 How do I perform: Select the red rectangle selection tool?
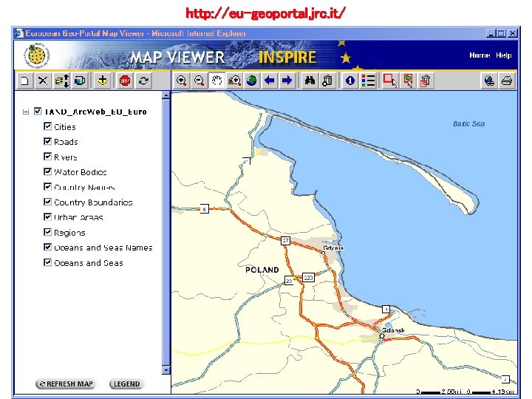tap(390, 81)
